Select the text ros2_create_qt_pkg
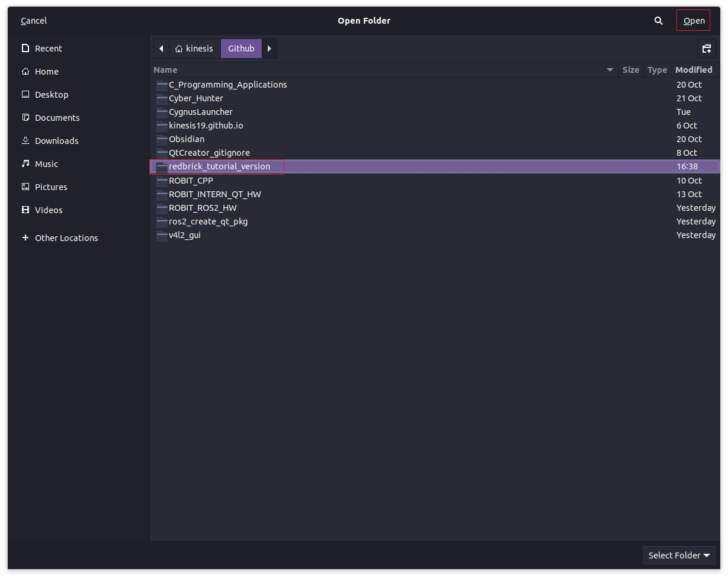Screen dimensions: 728x578 click(x=209, y=221)
